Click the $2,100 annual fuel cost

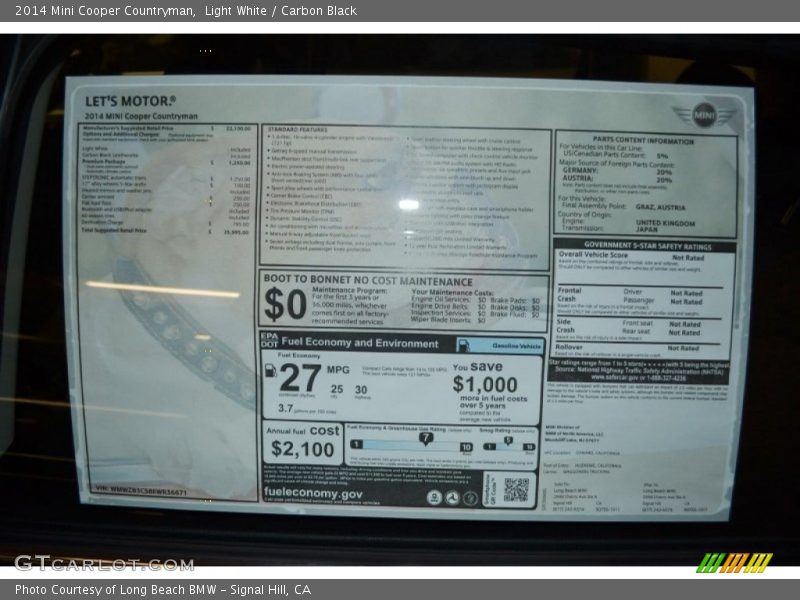click(303, 449)
